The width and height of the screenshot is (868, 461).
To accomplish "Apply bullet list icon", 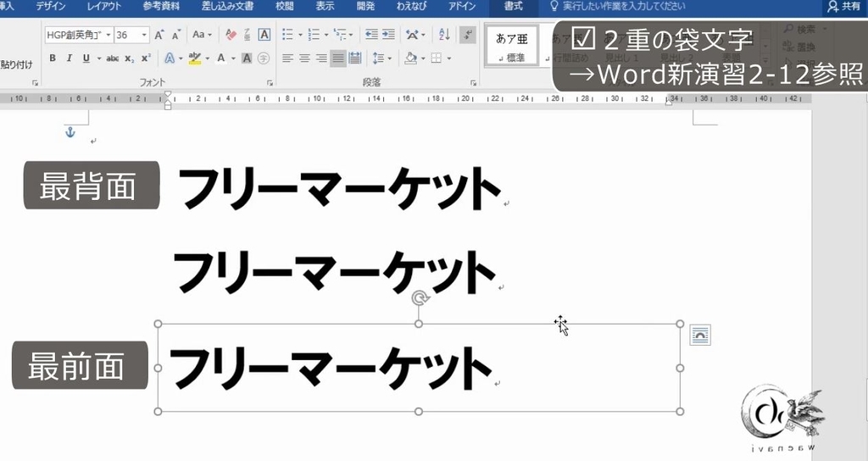I will point(287,35).
